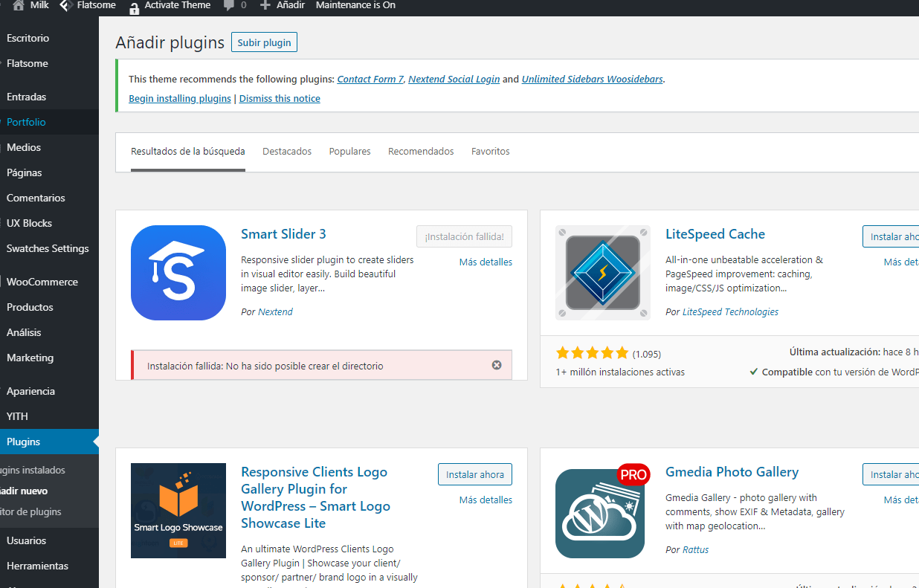The height and width of the screenshot is (588, 919).
Task: Open Escritorio in the sidebar
Action: point(28,38)
